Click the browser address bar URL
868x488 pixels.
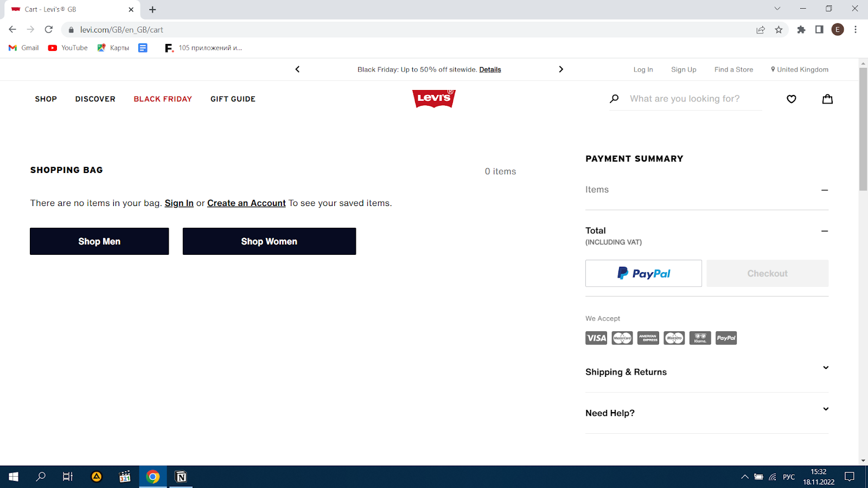[122, 30]
